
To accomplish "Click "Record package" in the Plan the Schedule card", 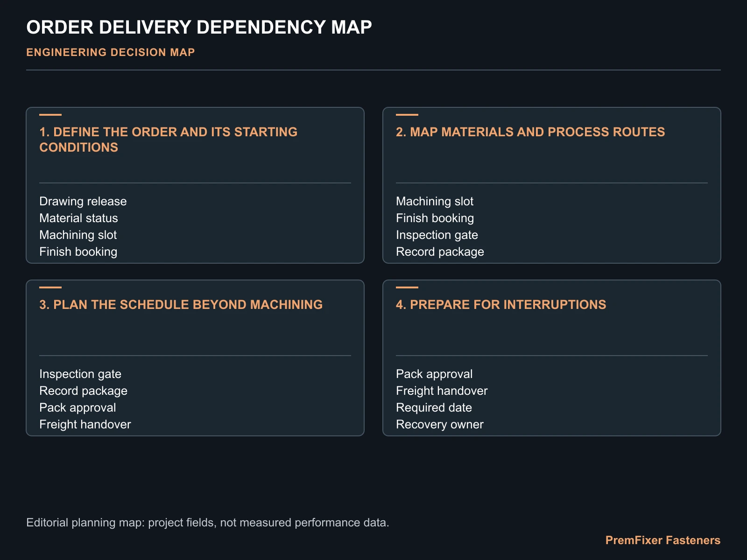I will point(83,391).
